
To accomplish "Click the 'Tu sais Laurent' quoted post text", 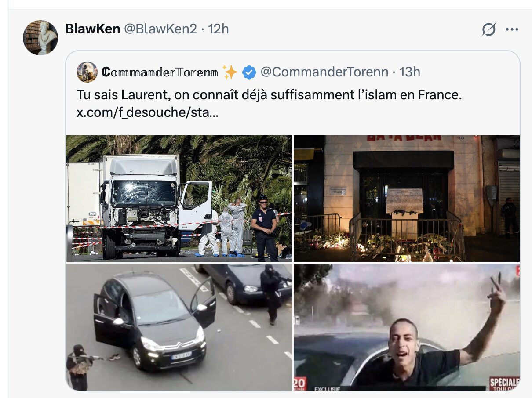I will 269,95.
